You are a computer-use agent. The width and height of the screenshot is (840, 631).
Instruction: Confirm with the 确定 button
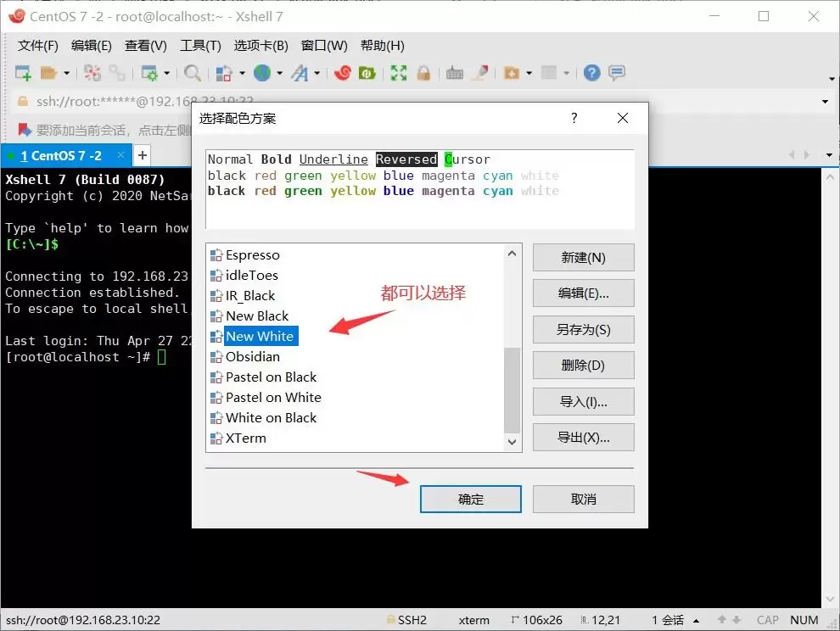[471, 500]
